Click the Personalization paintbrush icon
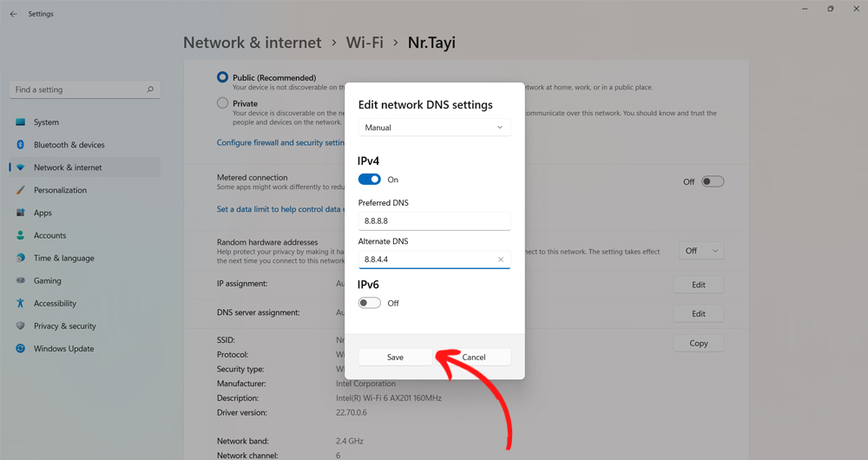Screen dimensions: 868x460 [x=20, y=190]
